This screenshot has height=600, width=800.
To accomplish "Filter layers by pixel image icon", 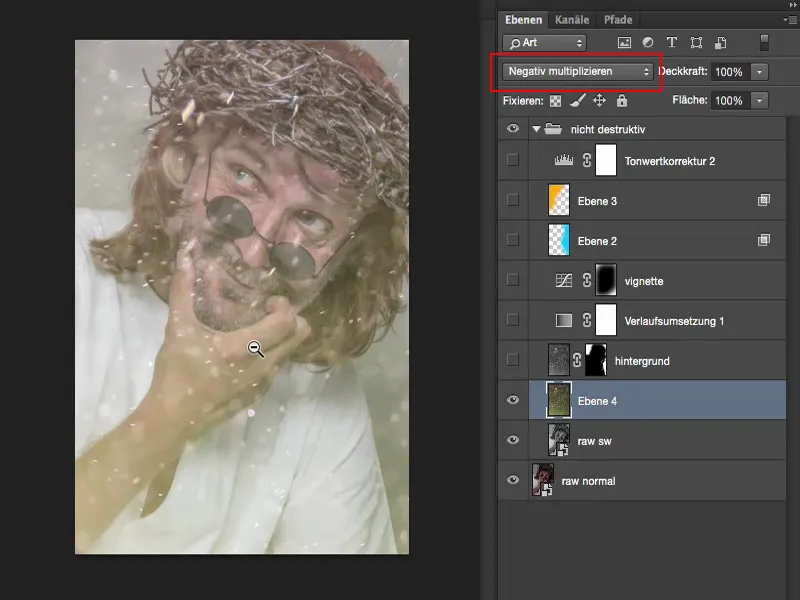I will (624, 43).
